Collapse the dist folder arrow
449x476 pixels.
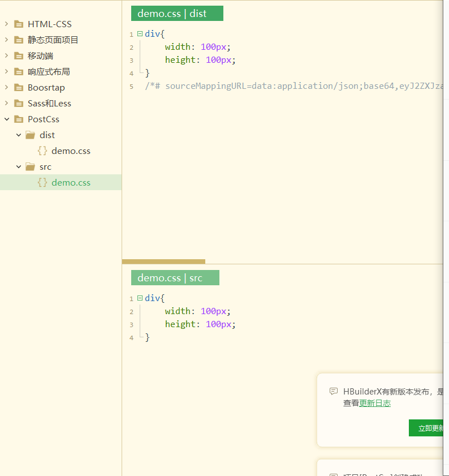point(19,135)
